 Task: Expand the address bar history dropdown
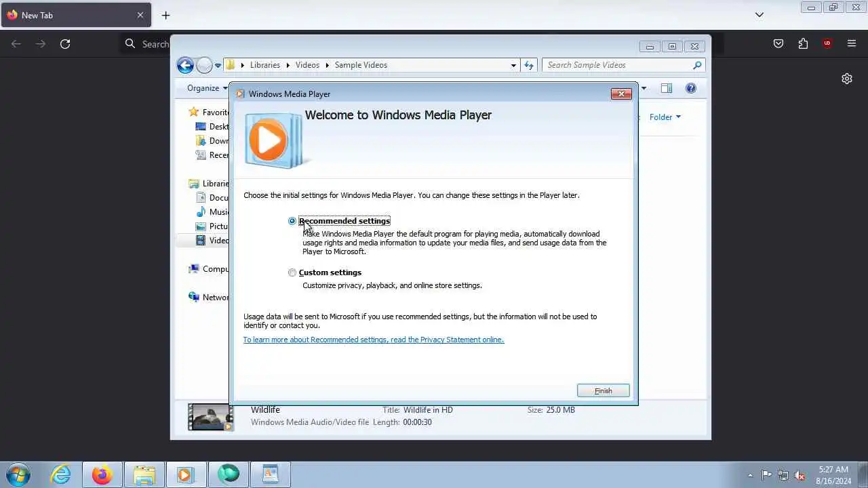click(513, 65)
